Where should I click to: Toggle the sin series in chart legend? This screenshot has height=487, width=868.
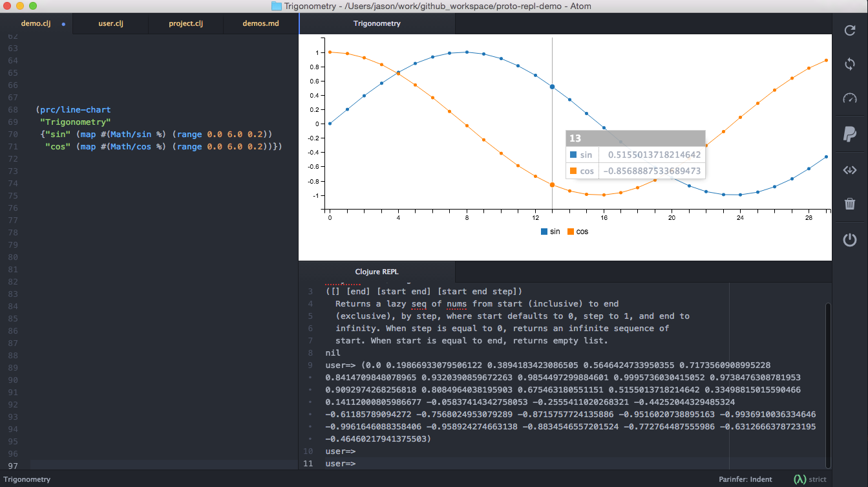(x=551, y=232)
